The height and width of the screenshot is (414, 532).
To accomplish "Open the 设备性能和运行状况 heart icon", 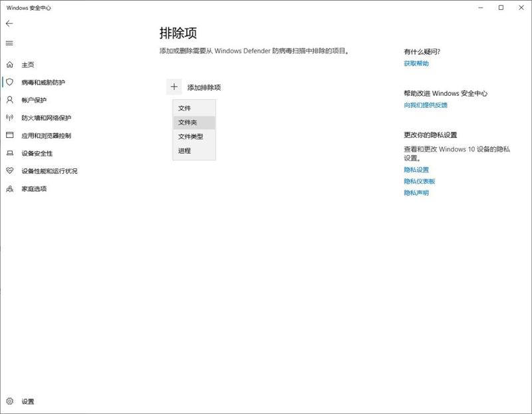I will (x=9, y=171).
